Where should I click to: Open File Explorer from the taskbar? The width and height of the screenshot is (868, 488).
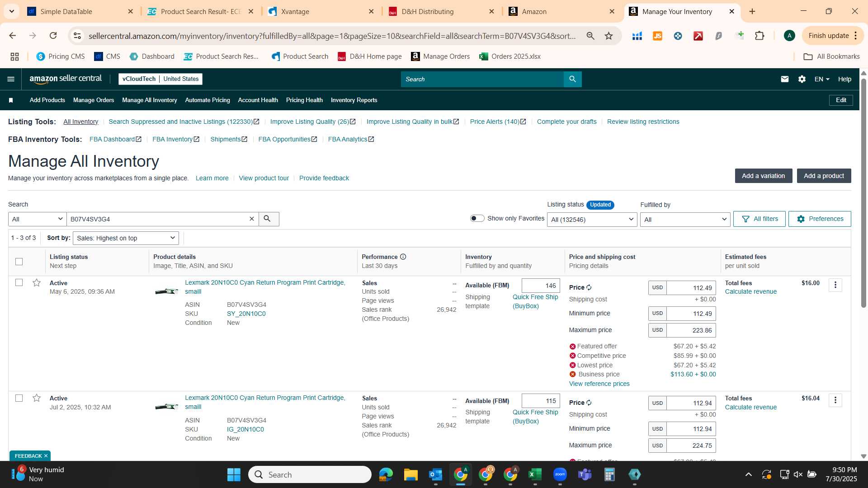tap(410, 474)
